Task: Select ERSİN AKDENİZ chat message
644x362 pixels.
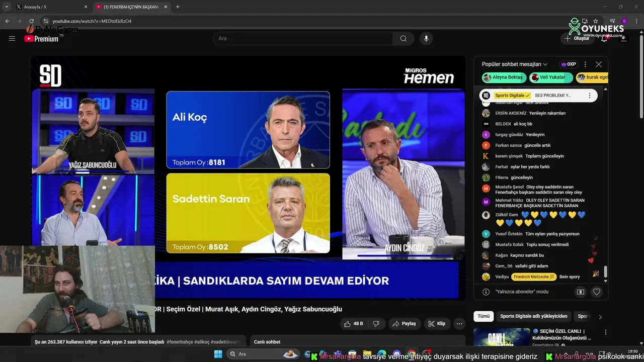Action: pos(541,113)
